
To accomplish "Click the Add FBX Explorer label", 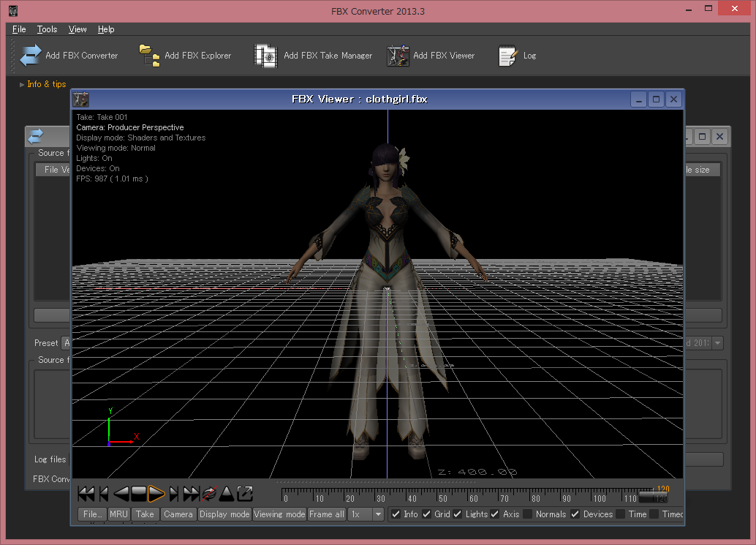I will click(x=197, y=56).
